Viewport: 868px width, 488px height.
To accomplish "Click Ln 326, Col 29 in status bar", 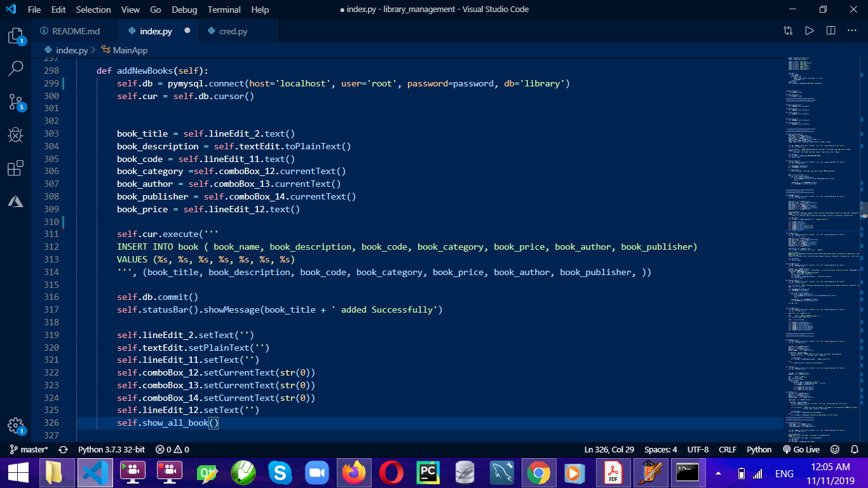I will pos(609,449).
